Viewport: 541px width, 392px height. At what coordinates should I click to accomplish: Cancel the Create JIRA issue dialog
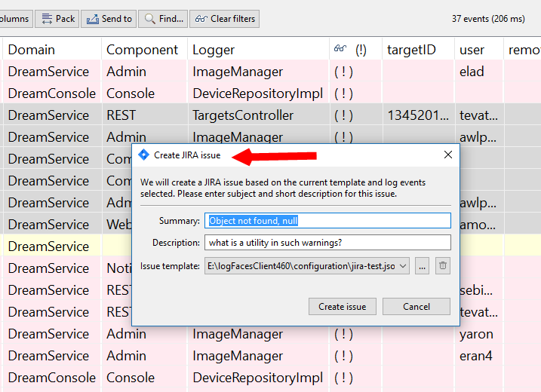[x=416, y=307]
